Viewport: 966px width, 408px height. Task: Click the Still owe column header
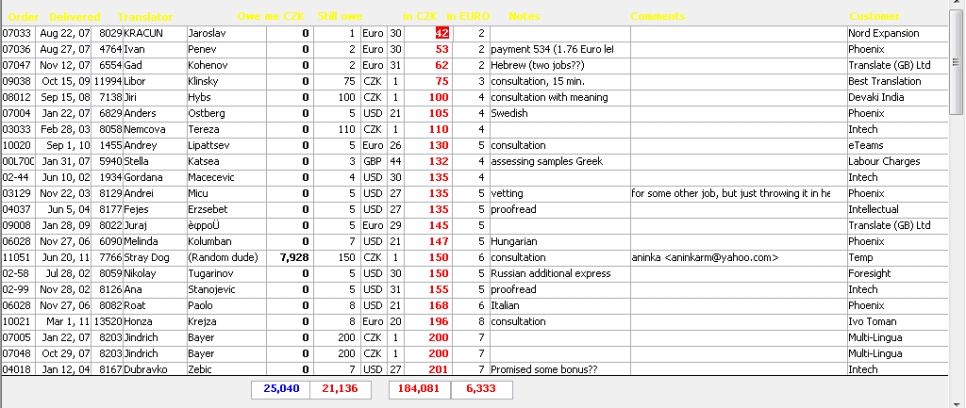pyautogui.click(x=340, y=17)
